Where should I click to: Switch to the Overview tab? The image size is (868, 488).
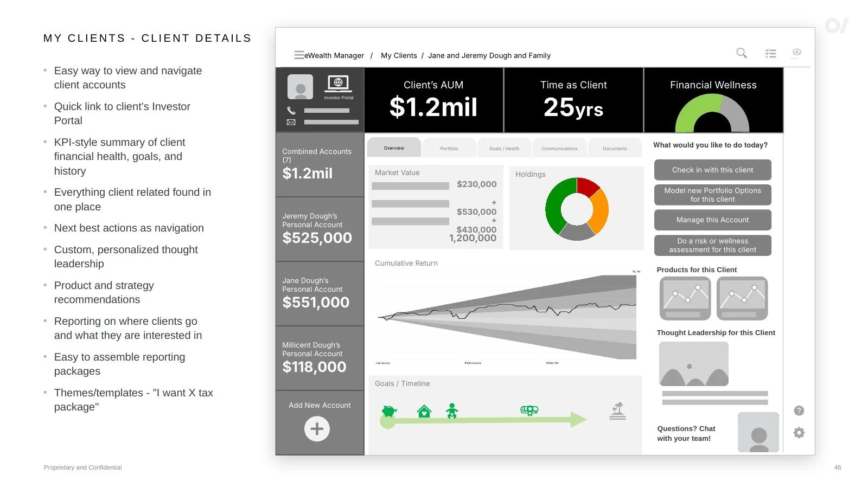point(394,147)
